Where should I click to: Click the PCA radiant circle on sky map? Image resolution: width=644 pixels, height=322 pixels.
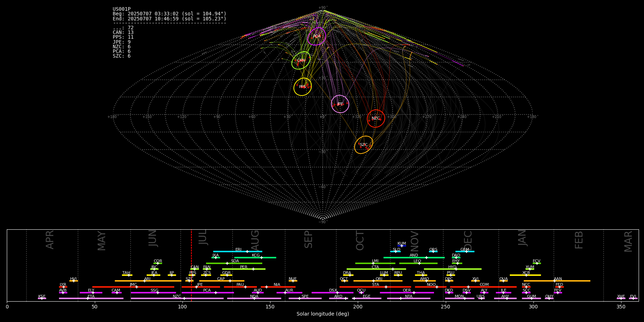(x=317, y=36)
